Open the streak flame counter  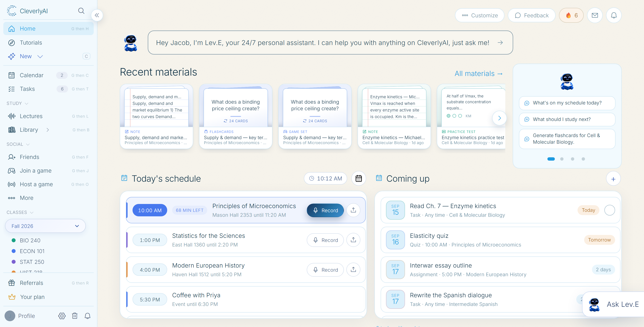[x=571, y=15]
